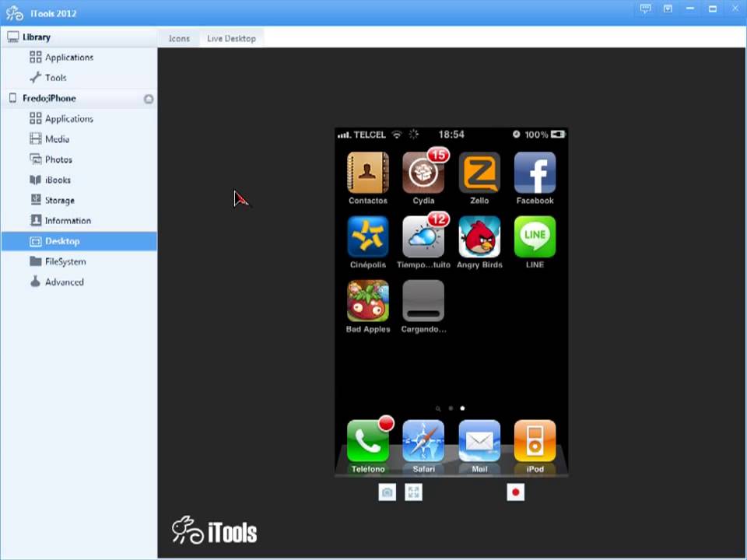Screen dimensions: 747x560
Task: Open the feedback chat icon in the title bar
Action: coord(646,9)
